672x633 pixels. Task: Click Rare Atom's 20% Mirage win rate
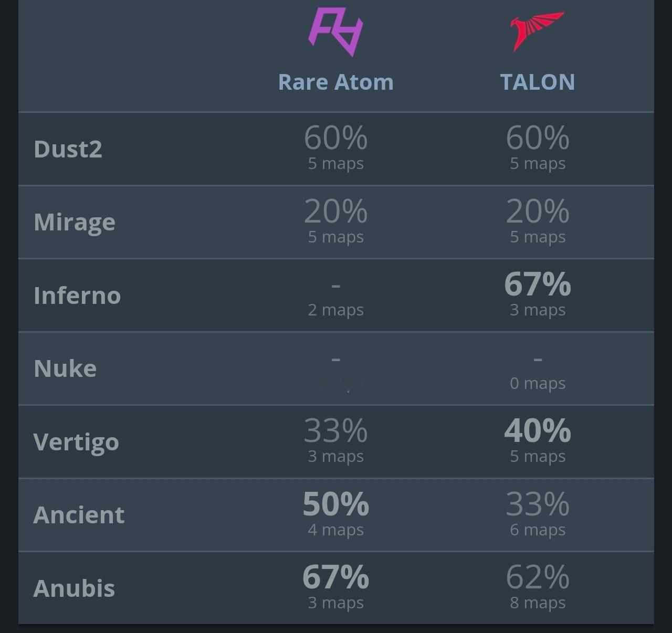tap(335, 211)
